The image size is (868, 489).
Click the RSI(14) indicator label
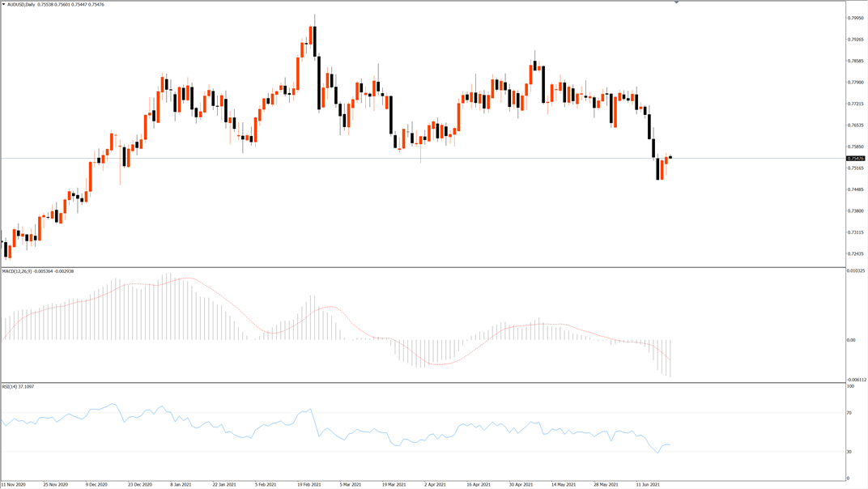[x=10, y=386]
